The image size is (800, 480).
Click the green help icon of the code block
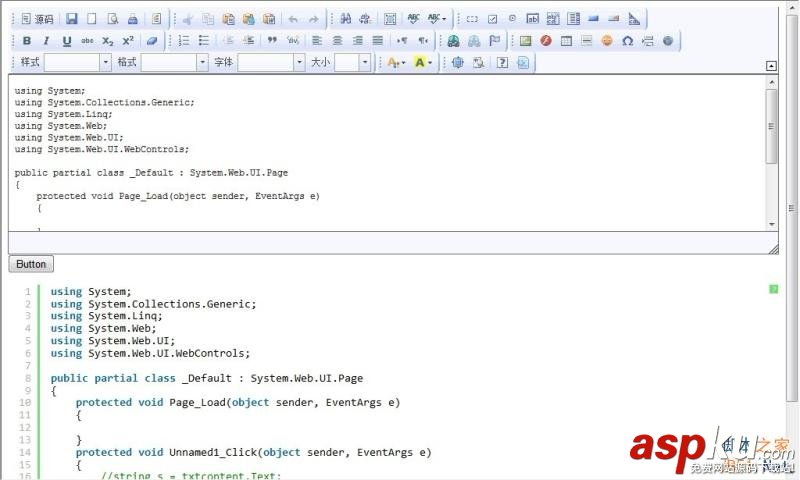pos(773,289)
